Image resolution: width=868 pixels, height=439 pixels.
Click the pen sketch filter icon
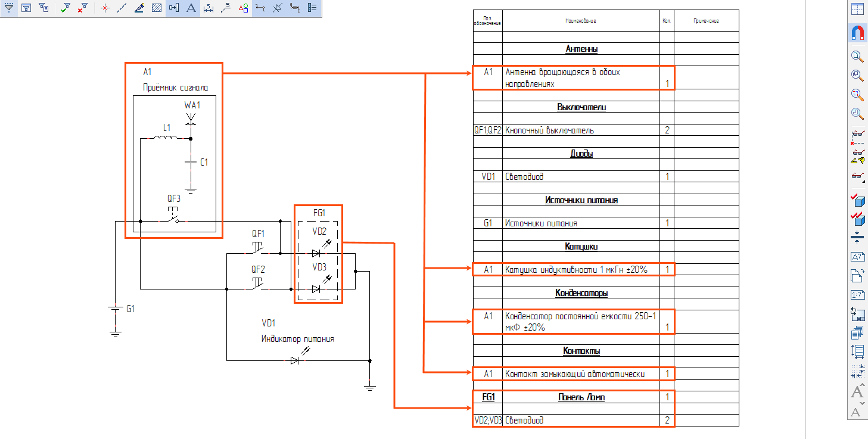pos(139,8)
